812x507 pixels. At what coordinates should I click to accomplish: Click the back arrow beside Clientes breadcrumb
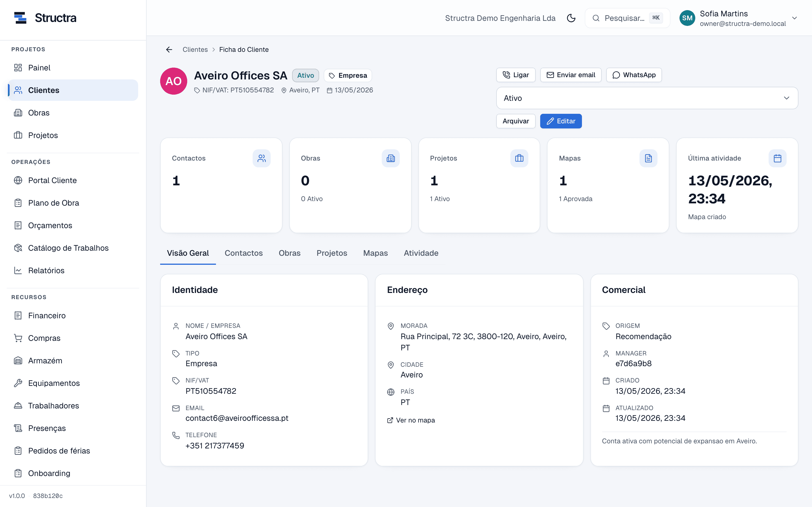point(169,50)
